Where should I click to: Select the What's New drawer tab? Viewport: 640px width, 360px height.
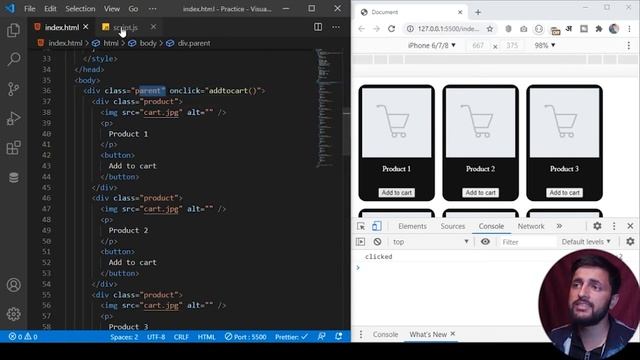[x=428, y=334]
